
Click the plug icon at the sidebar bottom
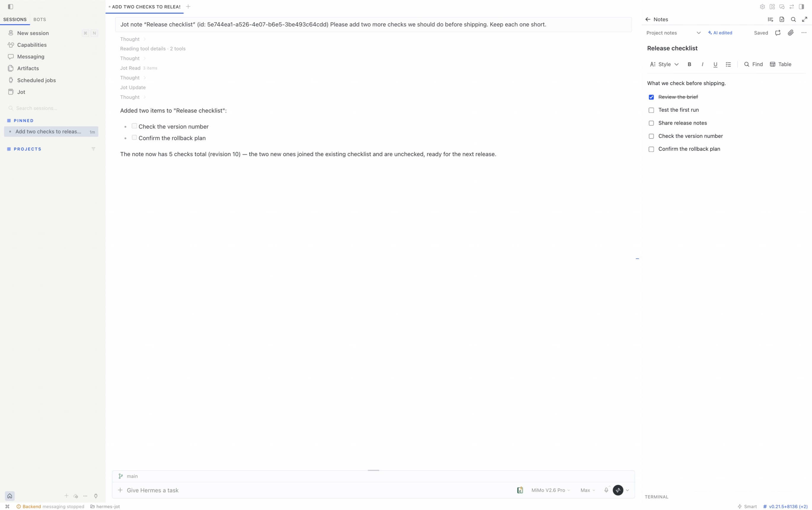[96, 495]
